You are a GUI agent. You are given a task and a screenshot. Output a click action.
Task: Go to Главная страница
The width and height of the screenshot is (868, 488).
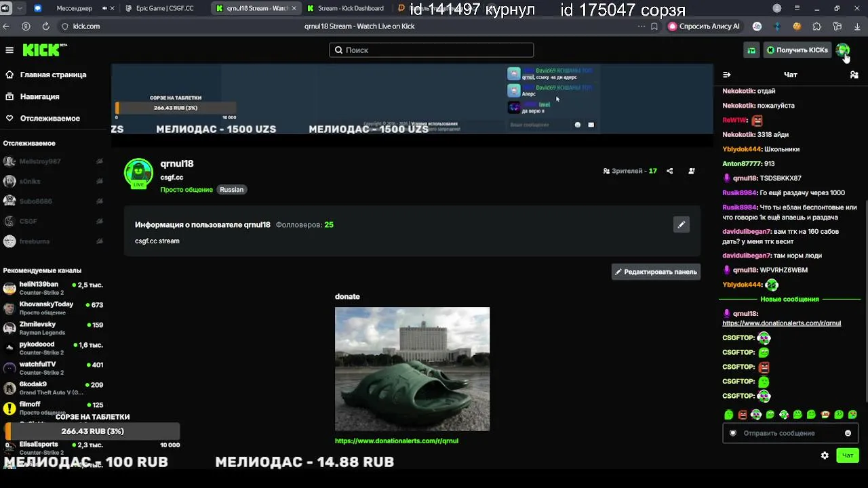point(46,75)
